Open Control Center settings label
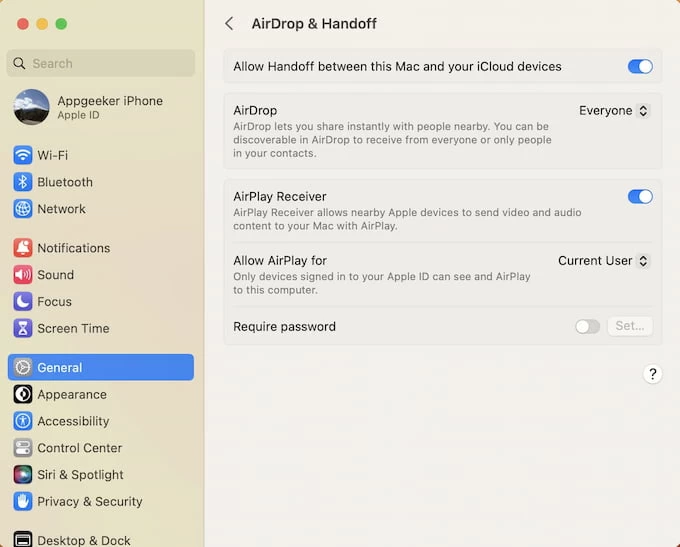The image size is (680, 547). [80, 448]
